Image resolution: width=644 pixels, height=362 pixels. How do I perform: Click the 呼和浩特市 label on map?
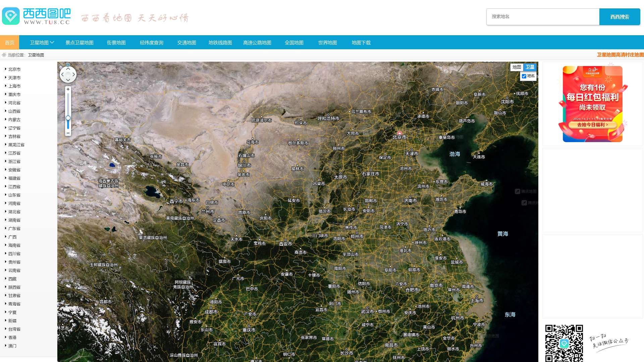pyautogui.click(x=329, y=119)
